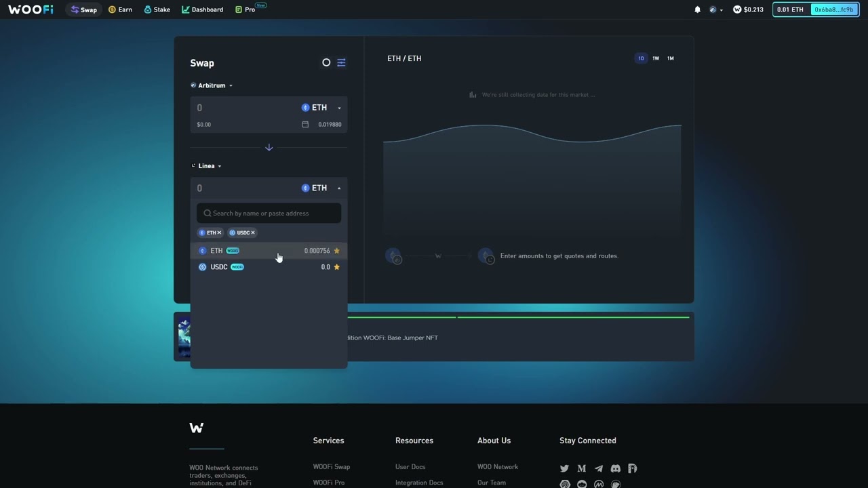Collapse the destination ETH token selector

pyautogui.click(x=321, y=188)
